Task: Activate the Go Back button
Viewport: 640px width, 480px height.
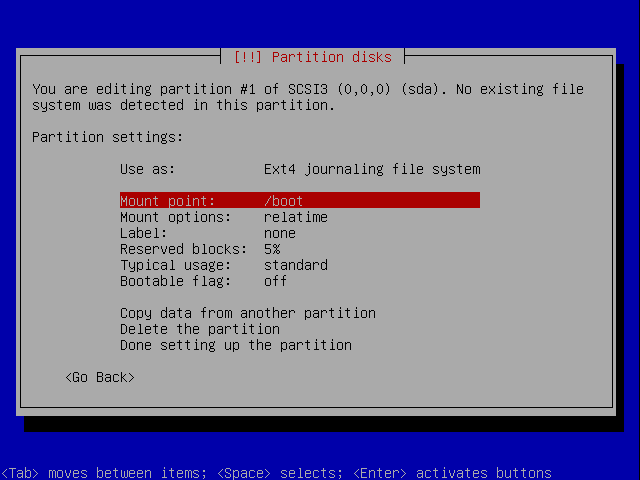Action: pos(100,377)
